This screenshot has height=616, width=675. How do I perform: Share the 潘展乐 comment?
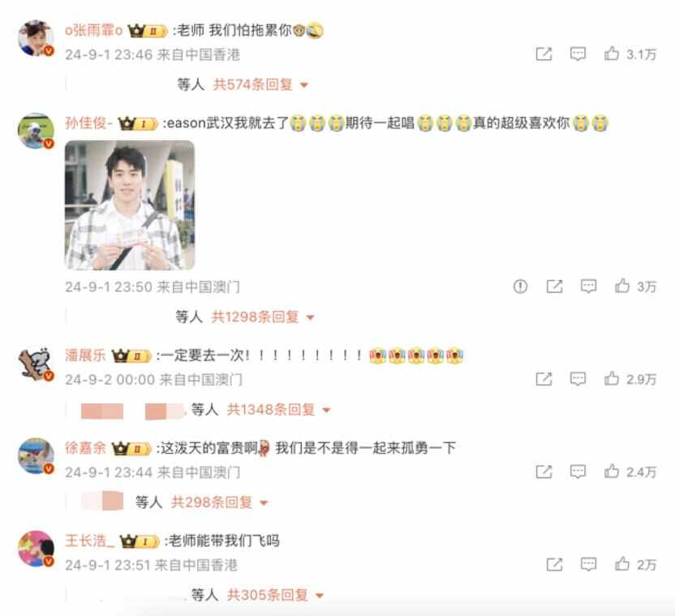click(x=544, y=379)
